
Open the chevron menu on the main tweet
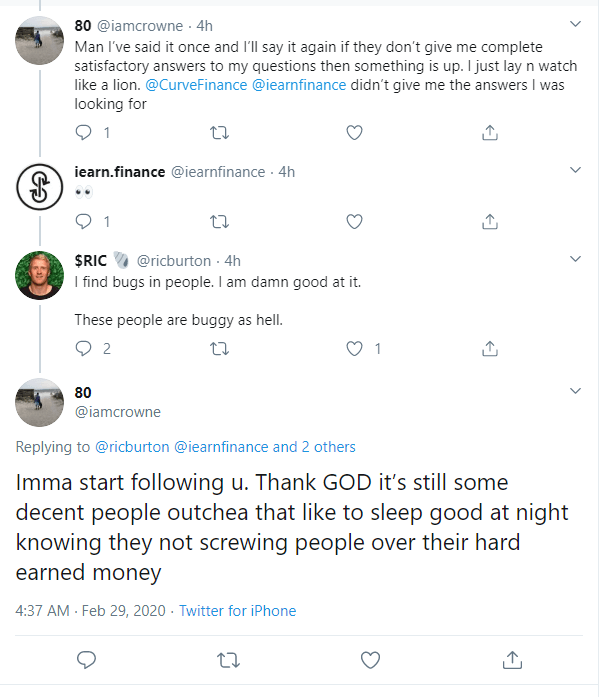coord(575,390)
